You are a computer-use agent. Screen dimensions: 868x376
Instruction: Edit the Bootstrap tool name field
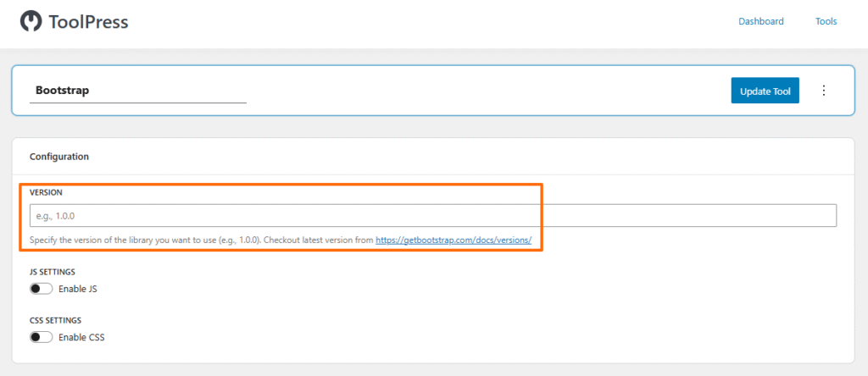[x=138, y=91]
